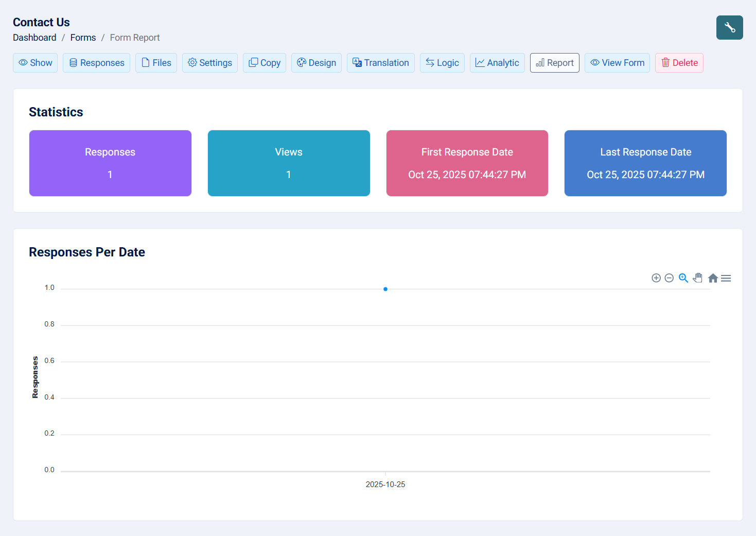The width and height of the screenshot is (756, 536).
Task: Enable the chart panning hand tool
Action: click(697, 278)
